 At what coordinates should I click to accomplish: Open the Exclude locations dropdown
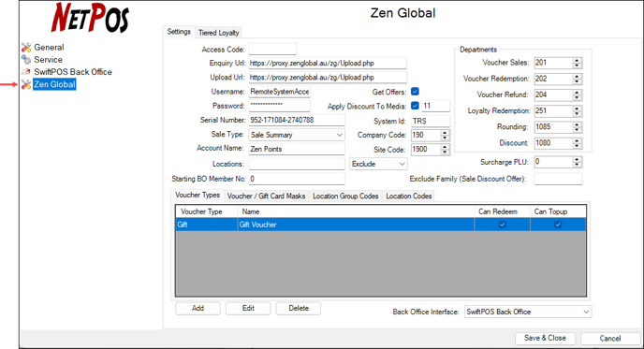(x=378, y=164)
